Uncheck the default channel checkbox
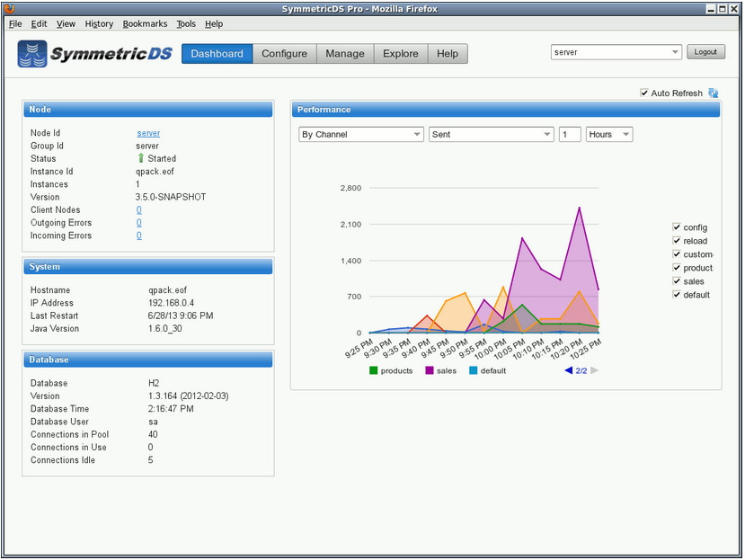This screenshot has height=560, width=745. [677, 295]
